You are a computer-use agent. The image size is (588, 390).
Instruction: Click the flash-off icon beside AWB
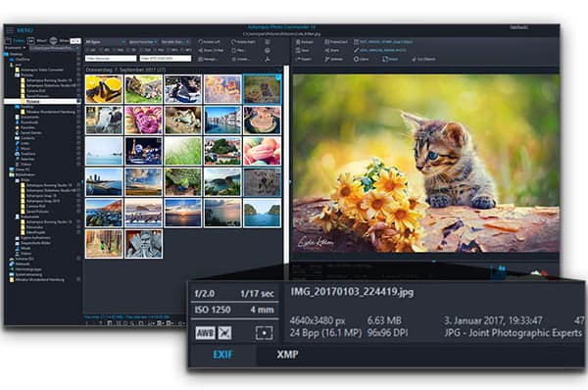(x=225, y=332)
